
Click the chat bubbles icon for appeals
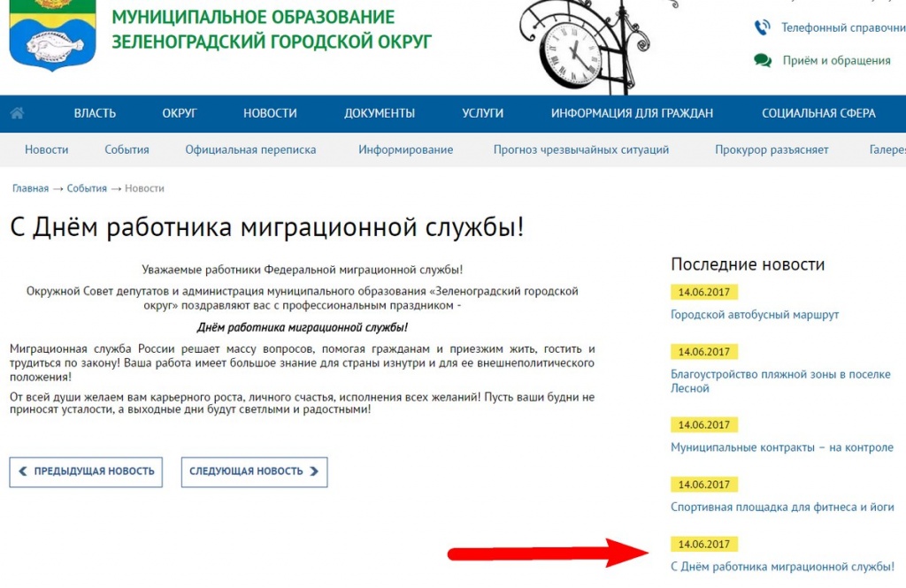[x=762, y=60]
